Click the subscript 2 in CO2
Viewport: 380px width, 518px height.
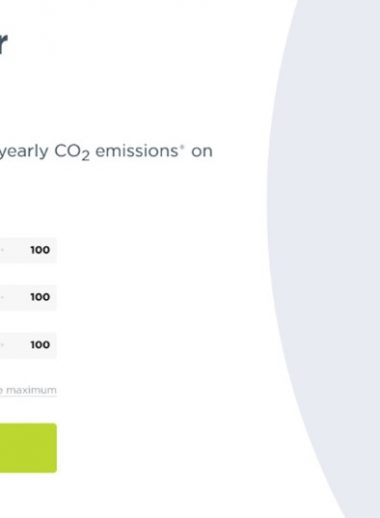(x=86, y=157)
